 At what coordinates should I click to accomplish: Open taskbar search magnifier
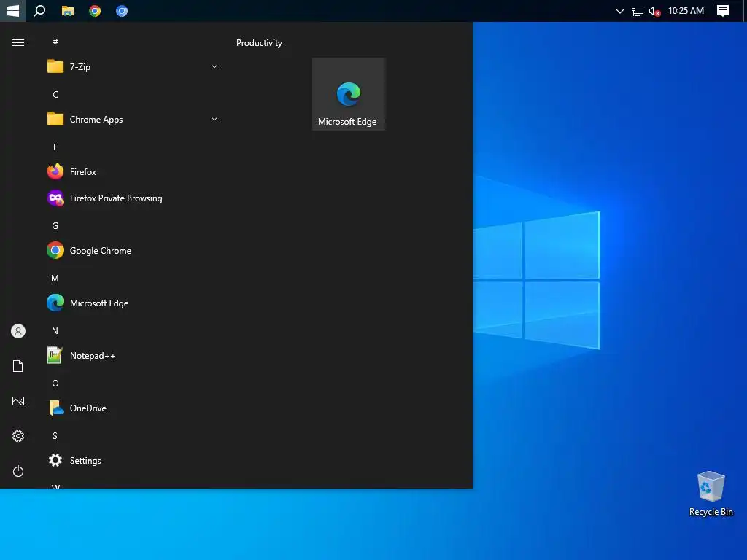39,10
